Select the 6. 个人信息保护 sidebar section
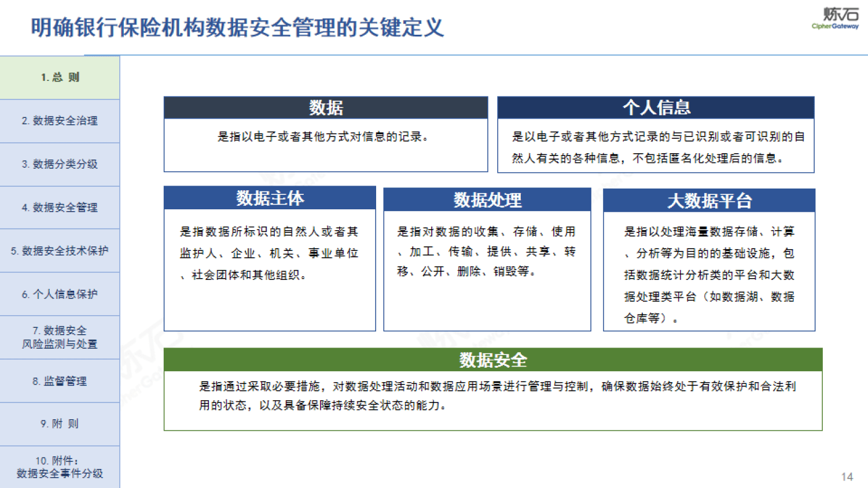Screen dimensions: 868x488 60,294
